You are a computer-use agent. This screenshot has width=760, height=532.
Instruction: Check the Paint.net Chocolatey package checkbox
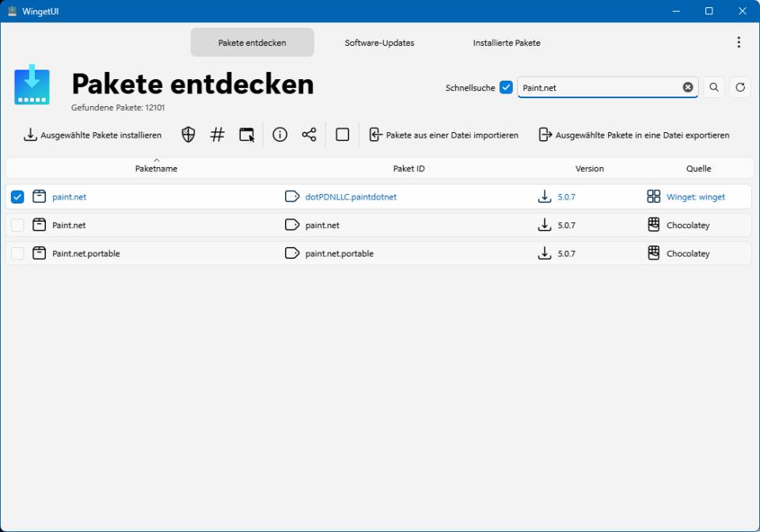point(17,225)
